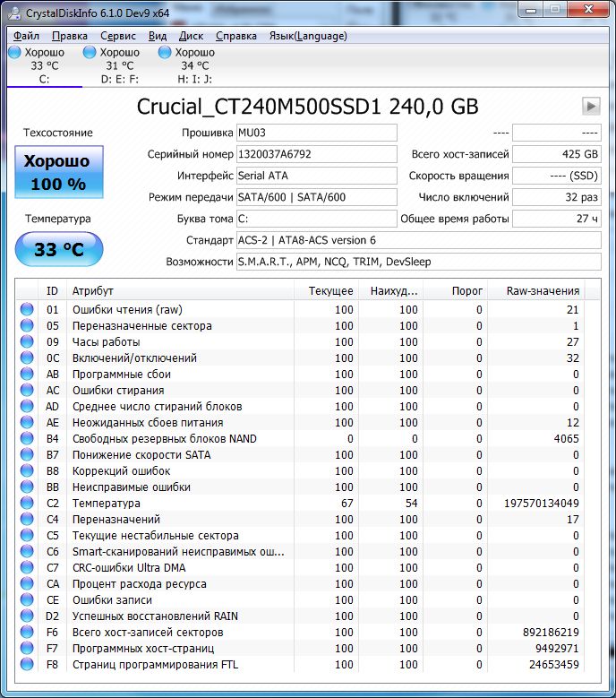Click the 27 ч total work time field
Image resolution: width=616 pixels, height=698 pixels.
click(x=557, y=219)
